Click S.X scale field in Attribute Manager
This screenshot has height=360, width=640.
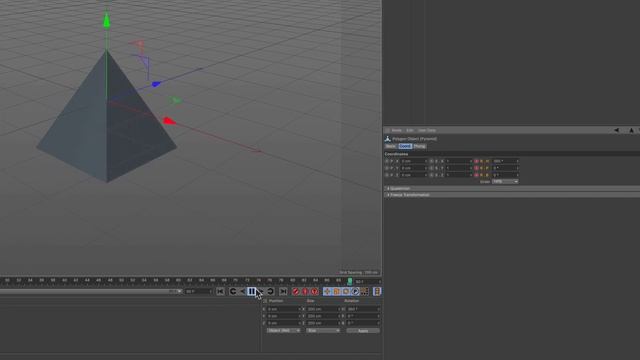pos(459,161)
